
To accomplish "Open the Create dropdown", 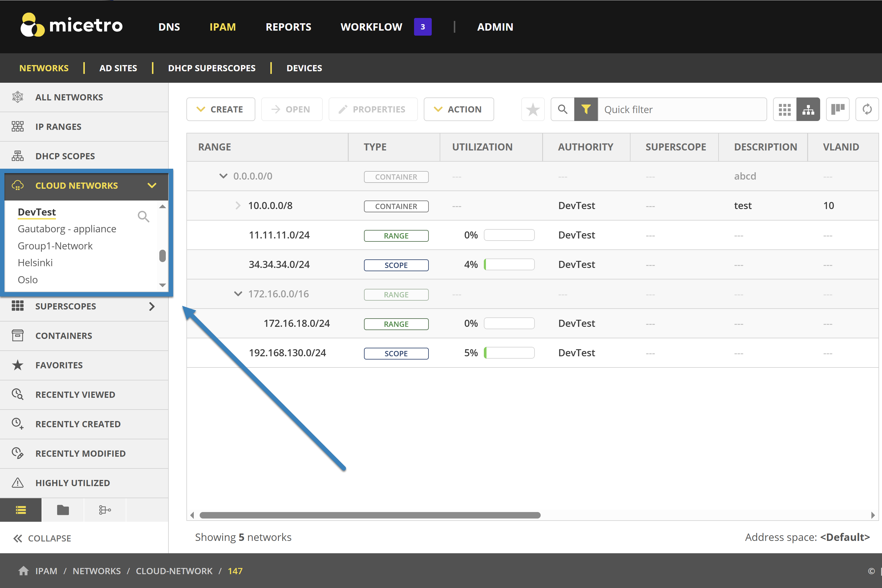I will (221, 110).
